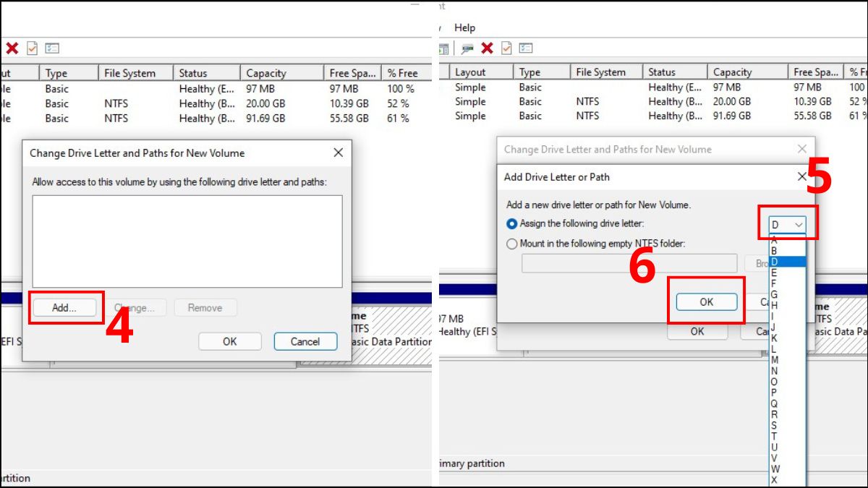This screenshot has width=868, height=488.
Task: Click the File System column header
Action: [129, 72]
